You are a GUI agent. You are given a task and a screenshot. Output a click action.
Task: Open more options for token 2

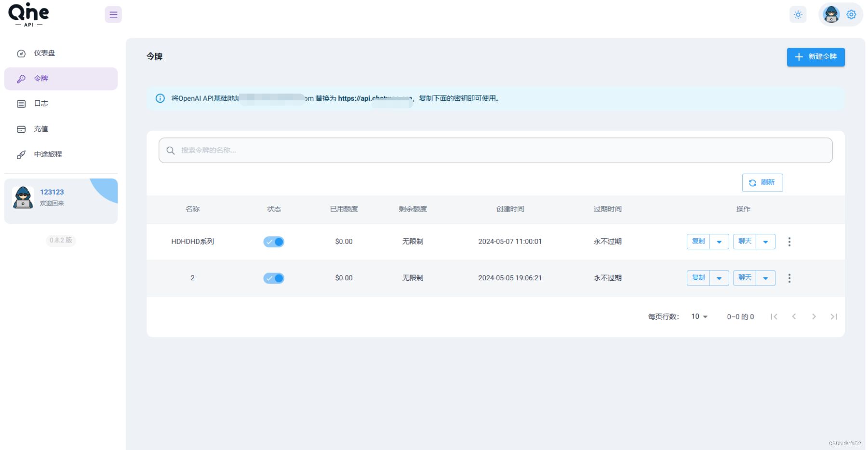[789, 278]
